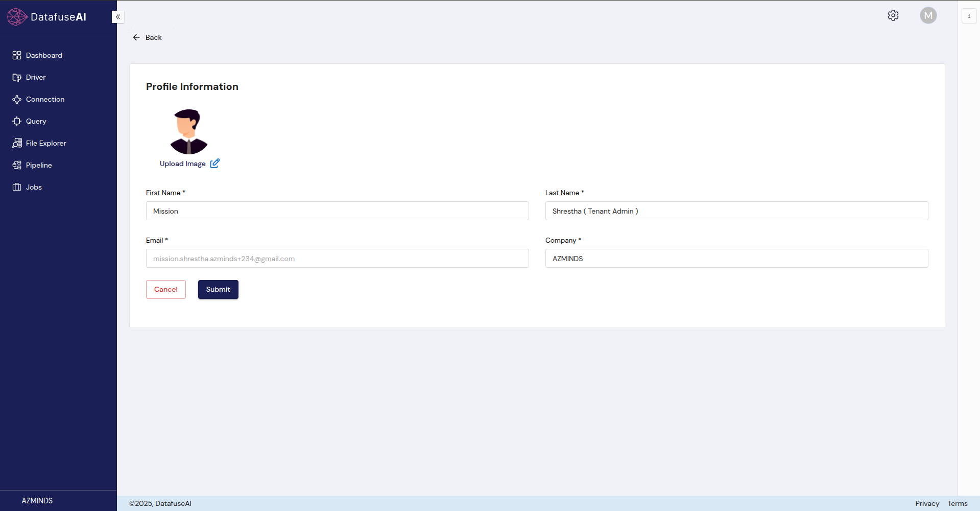Click the Jobs icon in sidebar
Viewport: 980px width, 511px height.
pyautogui.click(x=17, y=188)
